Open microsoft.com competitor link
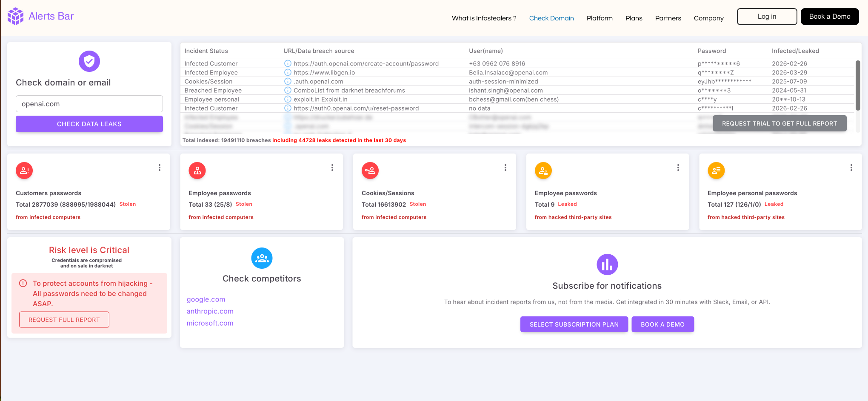Image resolution: width=868 pixels, height=401 pixels. [210, 323]
